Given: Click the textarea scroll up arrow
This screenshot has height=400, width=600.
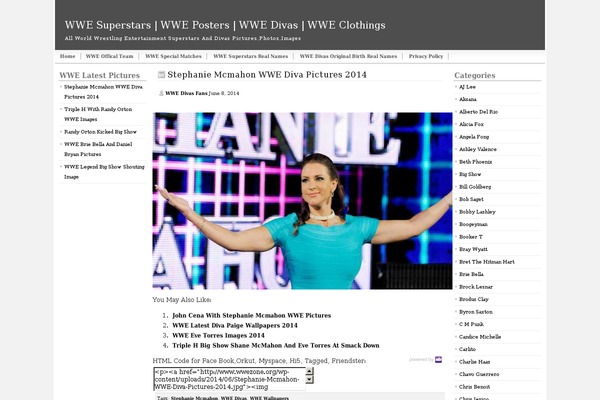Looking at the screenshot, I should pyautogui.click(x=309, y=371).
